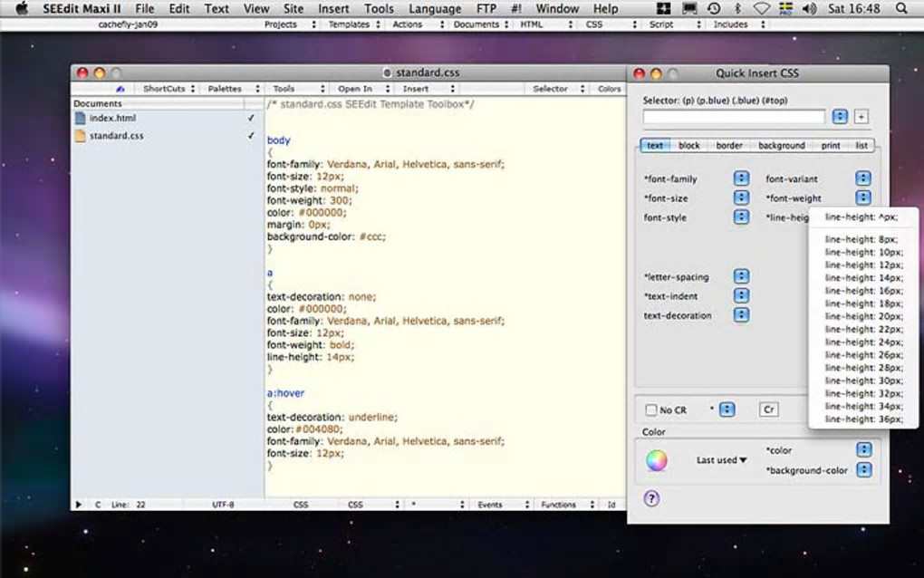
Task: Enable the No CR checkbox
Action: pyautogui.click(x=651, y=410)
